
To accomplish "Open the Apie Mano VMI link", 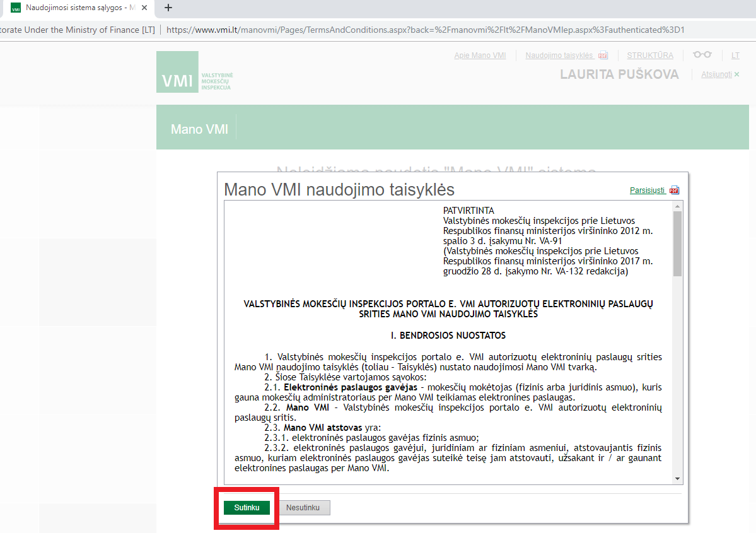I will pyautogui.click(x=480, y=56).
